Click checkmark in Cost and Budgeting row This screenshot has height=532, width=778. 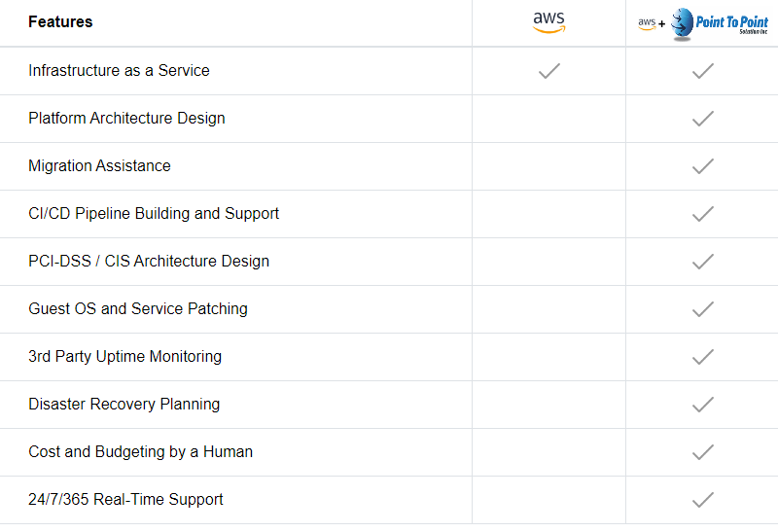point(703,452)
